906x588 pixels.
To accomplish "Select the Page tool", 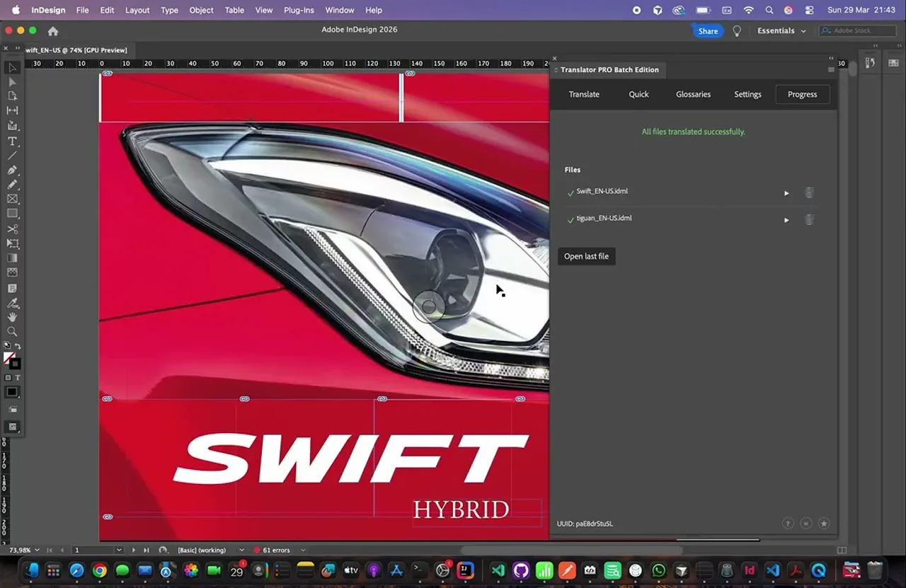I will (x=12, y=96).
